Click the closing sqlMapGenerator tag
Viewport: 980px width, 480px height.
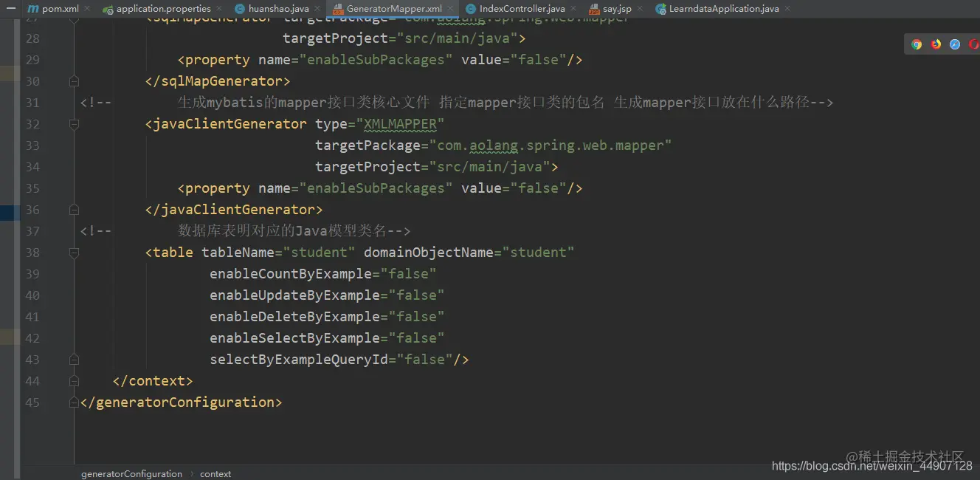(218, 81)
